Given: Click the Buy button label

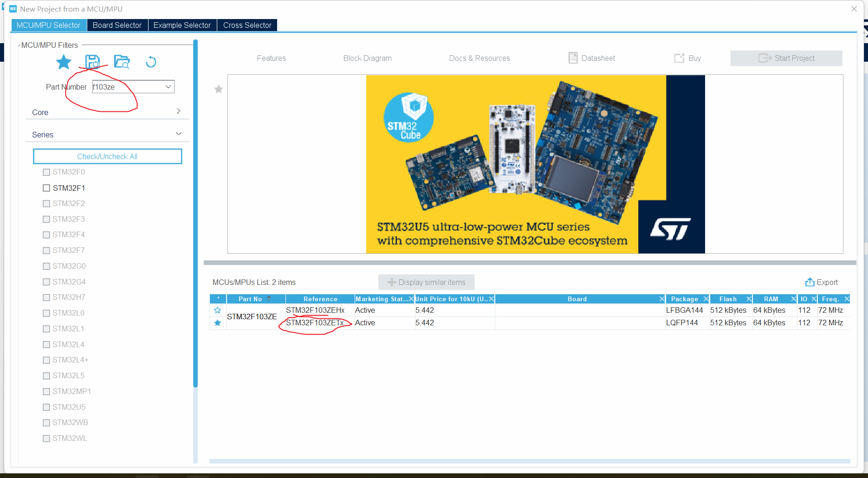Looking at the screenshot, I should pyautogui.click(x=695, y=58).
